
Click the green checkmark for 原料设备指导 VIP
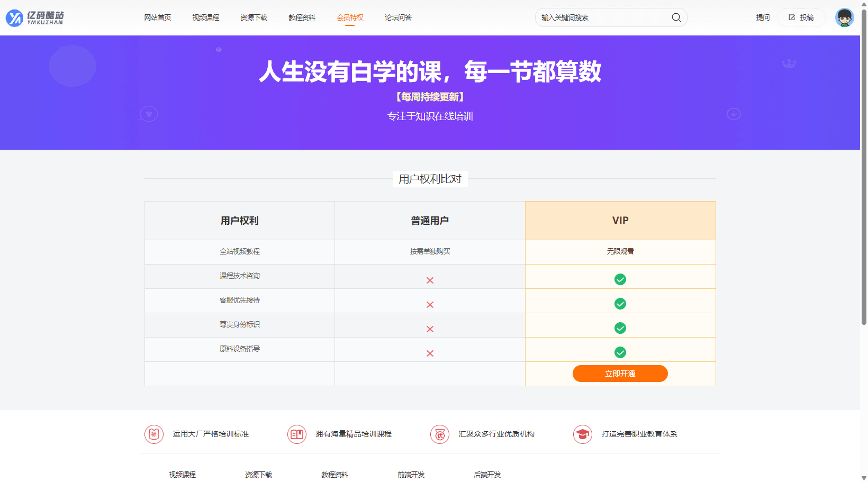pyautogui.click(x=620, y=352)
